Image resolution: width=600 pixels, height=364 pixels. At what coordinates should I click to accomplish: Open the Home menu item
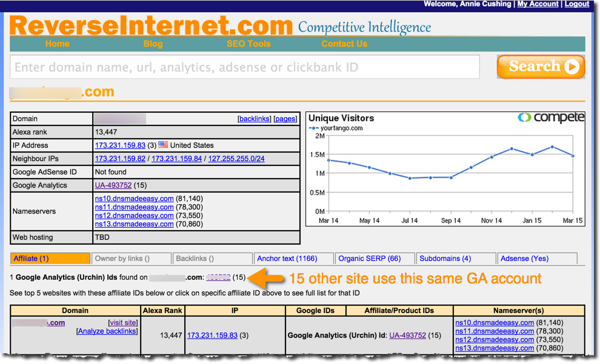[58, 44]
